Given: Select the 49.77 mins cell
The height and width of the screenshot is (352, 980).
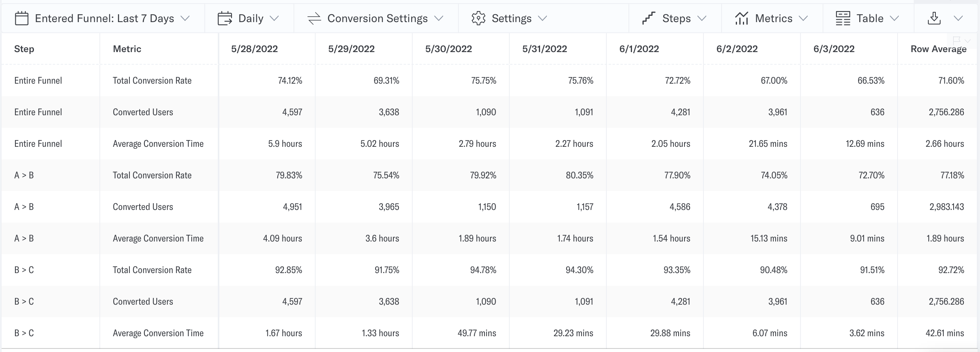Looking at the screenshot, I should 477,333.
